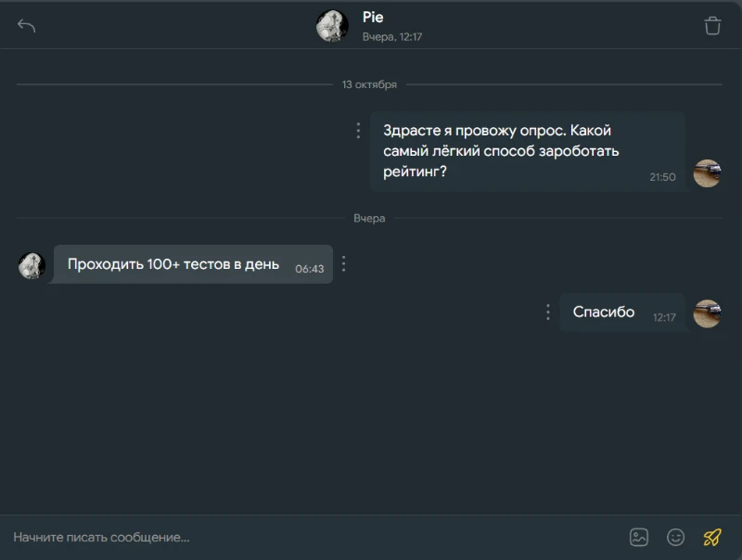Click the 12:17 timestamp in Спасибо bubble

click(664, 317)
